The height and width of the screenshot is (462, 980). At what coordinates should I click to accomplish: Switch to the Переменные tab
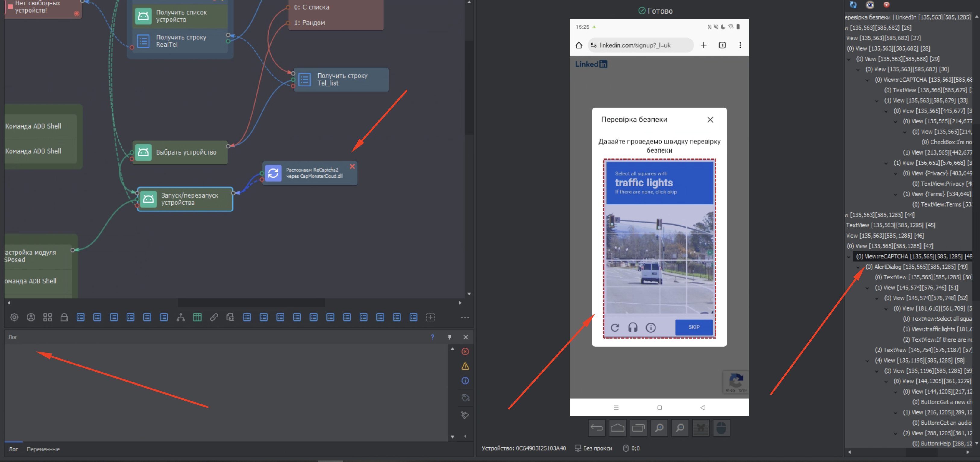(43, 449)
